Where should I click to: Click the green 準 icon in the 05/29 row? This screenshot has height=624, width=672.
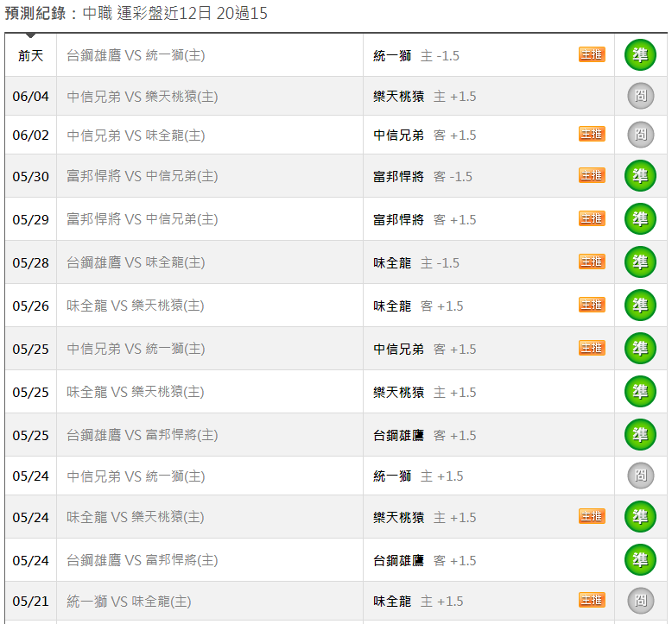coord(640,219)
